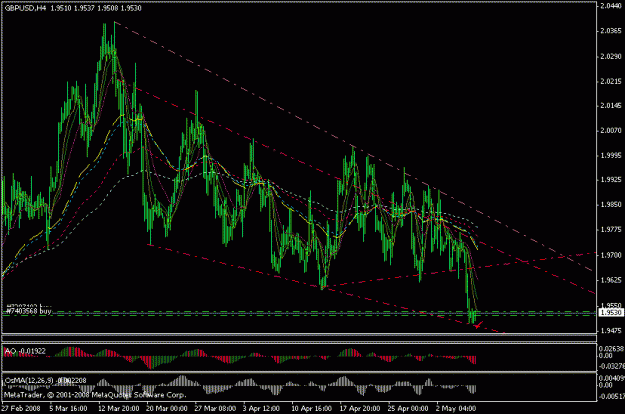The width and height of the screenshot is (625, 414).
Task: Click the 3 Apr 12:00 time label
Action: pos(261,408)
